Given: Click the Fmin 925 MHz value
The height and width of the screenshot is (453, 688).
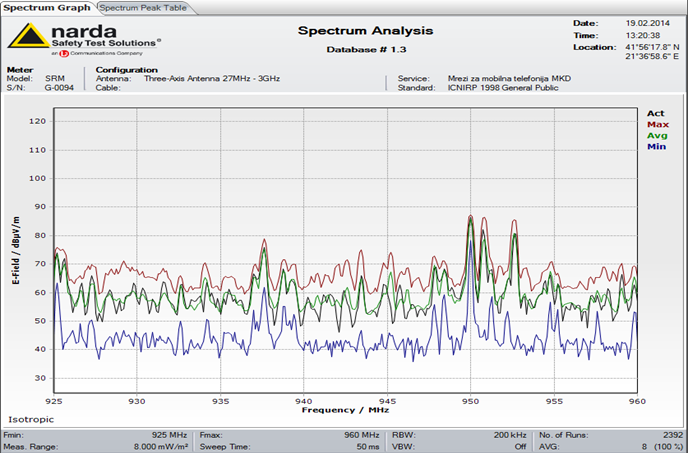Looking at the screenshot, I should point(168,435).
